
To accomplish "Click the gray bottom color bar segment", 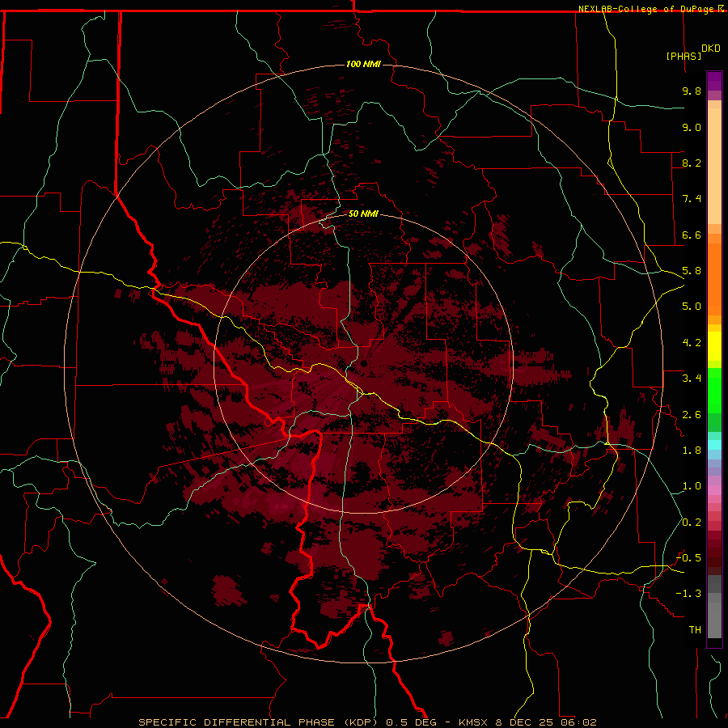I will tap(714, 620).
